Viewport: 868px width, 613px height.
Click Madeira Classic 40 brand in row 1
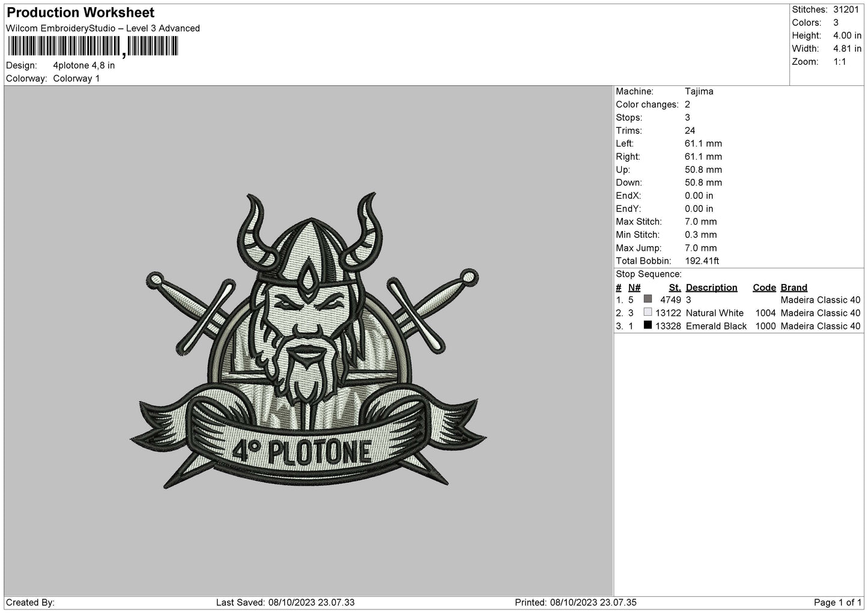point(821,300)
